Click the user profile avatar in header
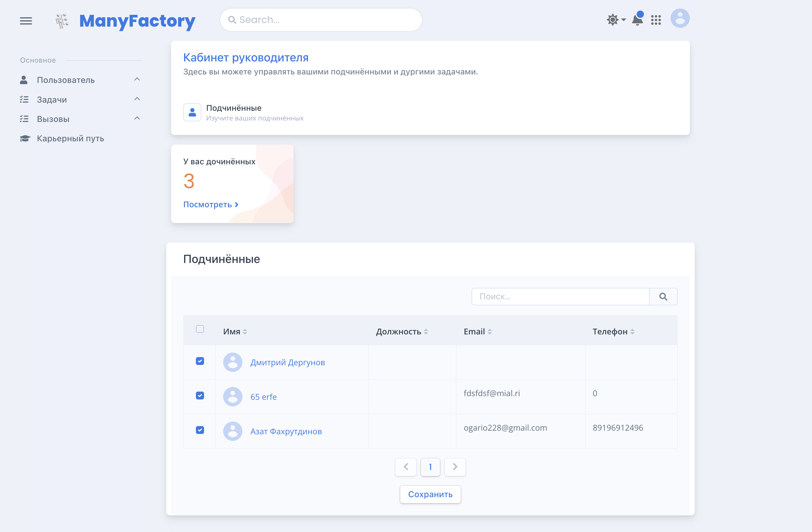812x532 pixels. click(x=680, y=18)
